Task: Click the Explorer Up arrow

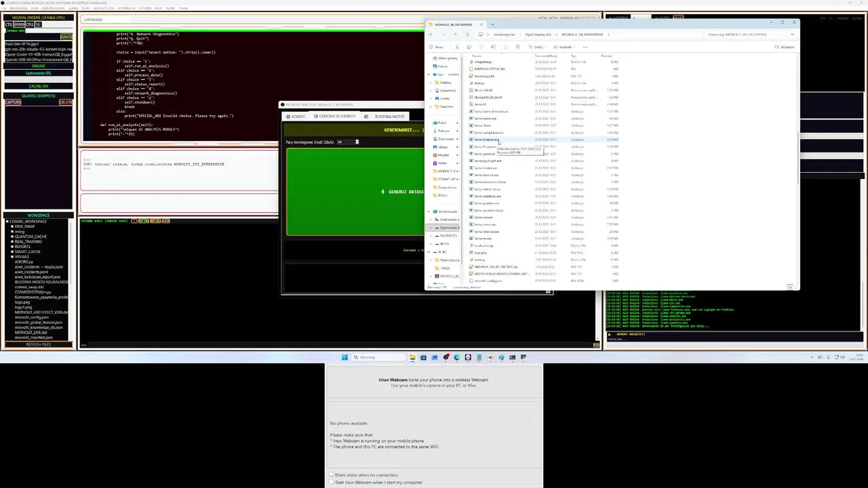Action: click(x=456, y=35)
